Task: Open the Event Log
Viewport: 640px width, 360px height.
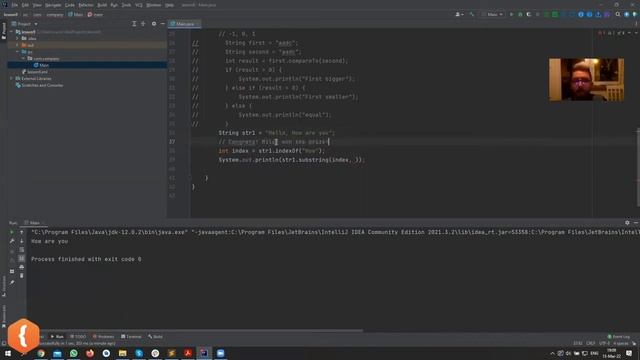Action: click(x=619, y=337)
